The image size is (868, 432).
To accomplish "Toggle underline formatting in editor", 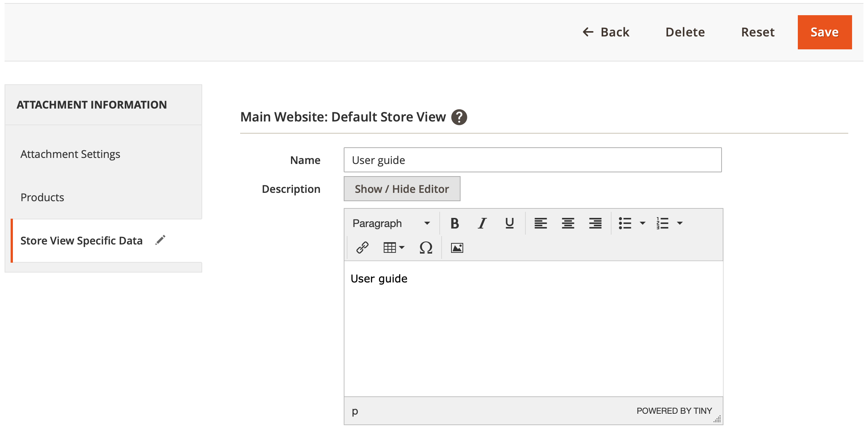I will pyautogui.click(x=509, y=223).
